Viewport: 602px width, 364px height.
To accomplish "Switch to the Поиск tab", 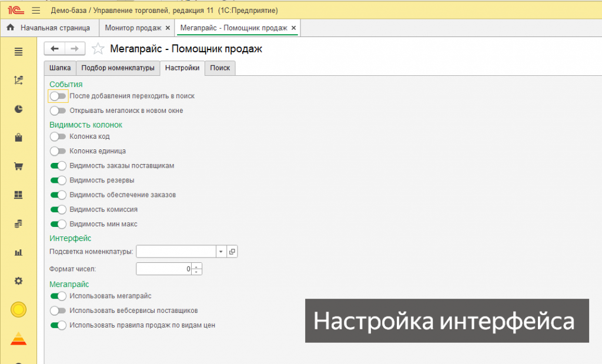I will pos(220,68).
